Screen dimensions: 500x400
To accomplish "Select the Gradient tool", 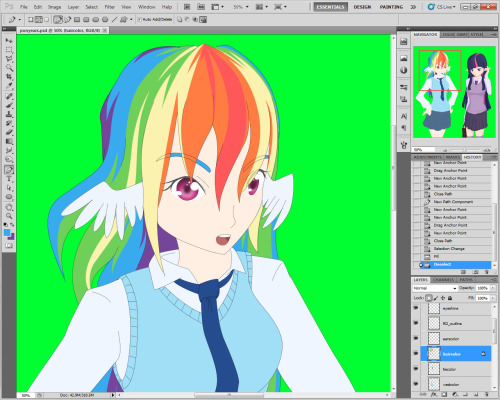I will 9,142.
